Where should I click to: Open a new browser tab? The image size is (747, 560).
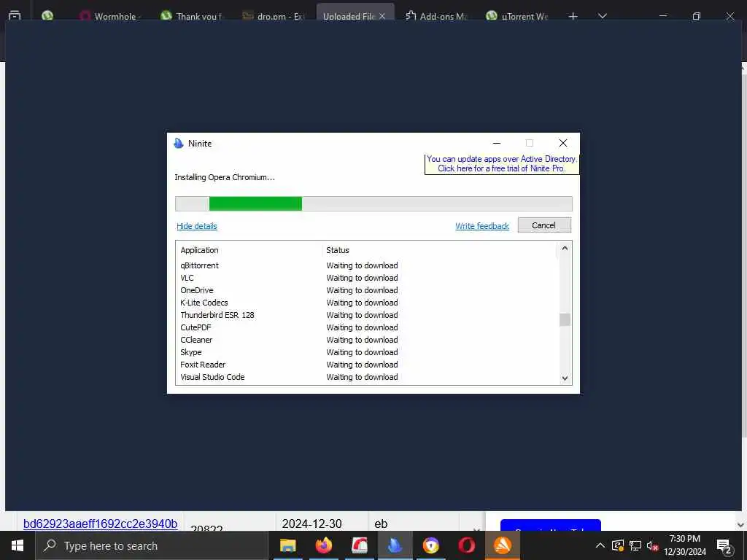pyautogui.click(x=573, y=16)
